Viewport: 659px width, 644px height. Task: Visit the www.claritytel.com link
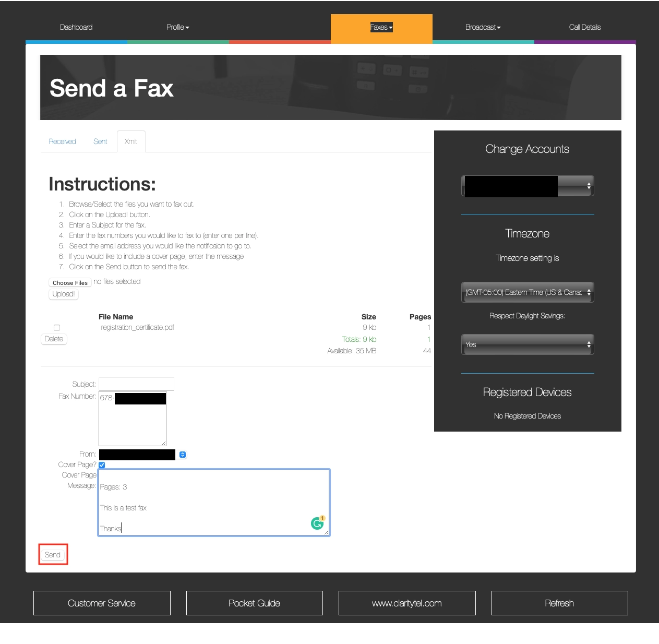pos(407,603)
